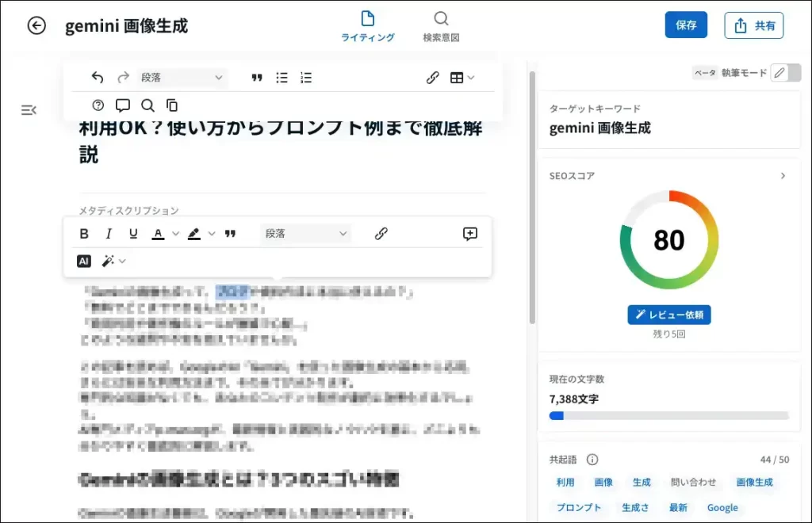The image size is (812, 523).
Task: Click the back arrow icon
Action: 36,25
